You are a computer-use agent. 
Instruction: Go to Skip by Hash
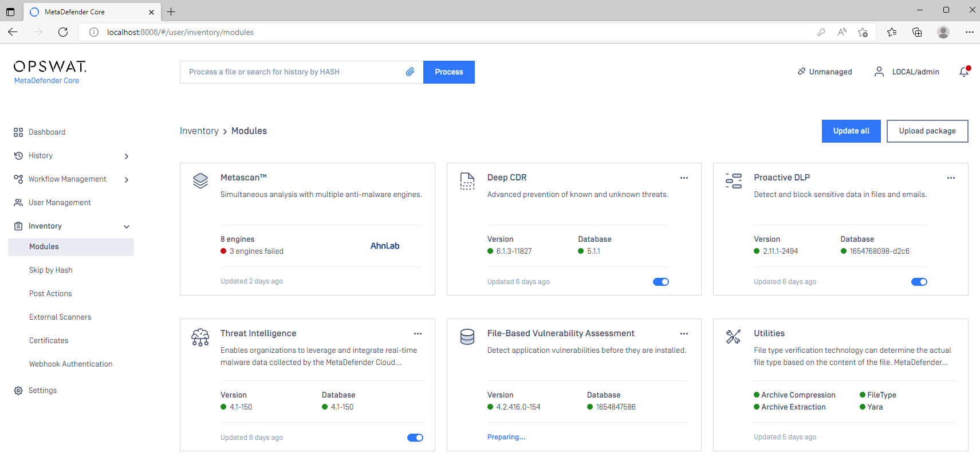tap(50, 270)
